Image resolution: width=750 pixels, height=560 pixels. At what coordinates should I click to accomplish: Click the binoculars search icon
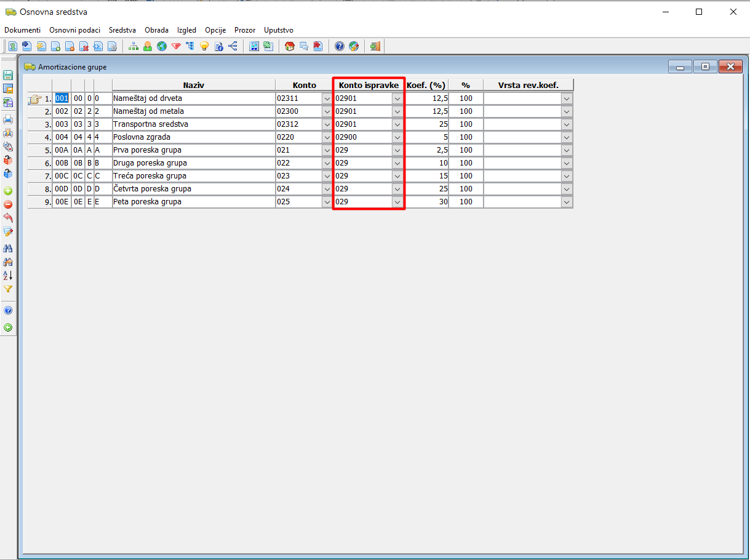(x=8, y=248)
